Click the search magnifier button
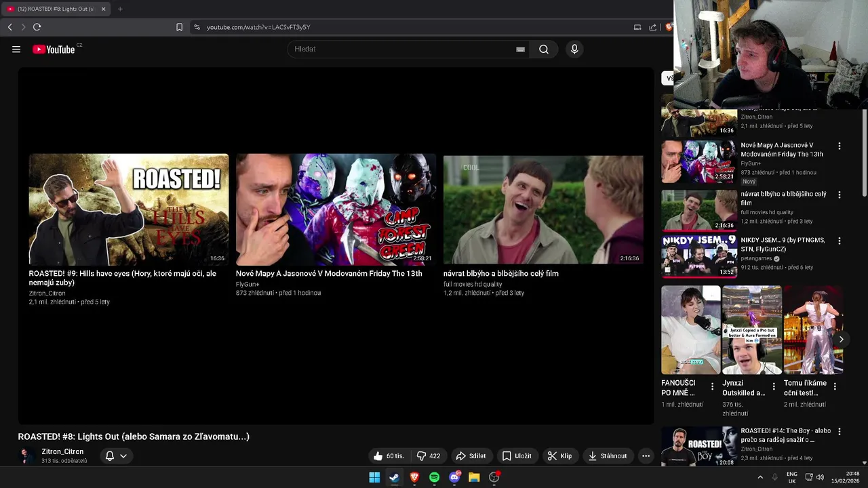868x488 pixels. [544, 49]
